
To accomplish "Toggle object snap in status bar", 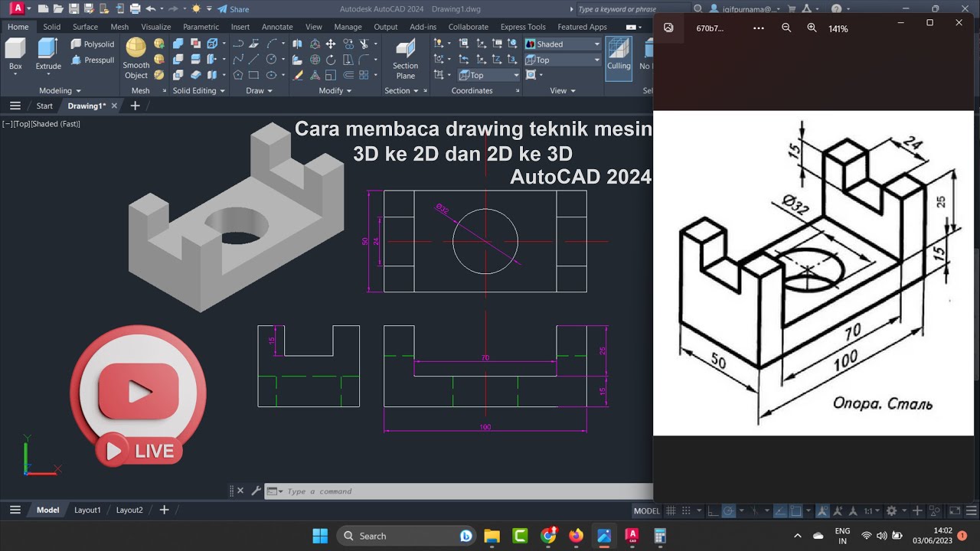I will click(x=796, y=510).
